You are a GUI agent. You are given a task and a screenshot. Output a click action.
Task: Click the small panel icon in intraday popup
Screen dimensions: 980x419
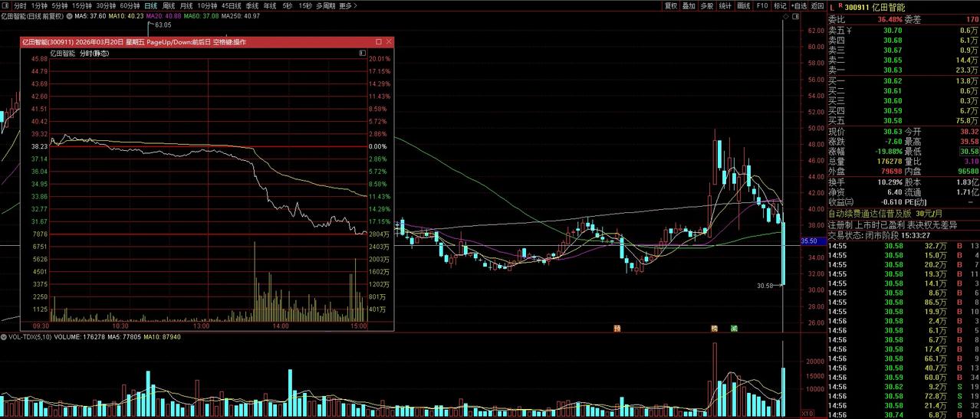coord(363,54)
